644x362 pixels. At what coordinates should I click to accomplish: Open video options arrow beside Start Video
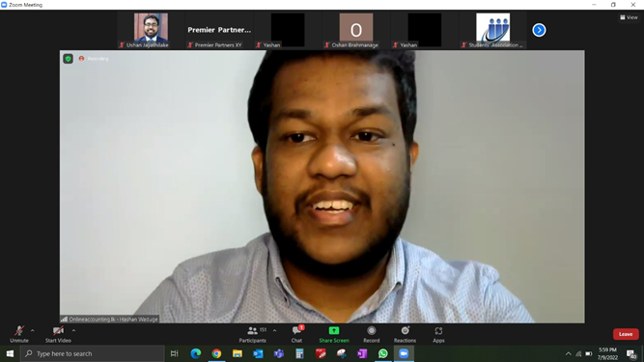tap(73, 330)
